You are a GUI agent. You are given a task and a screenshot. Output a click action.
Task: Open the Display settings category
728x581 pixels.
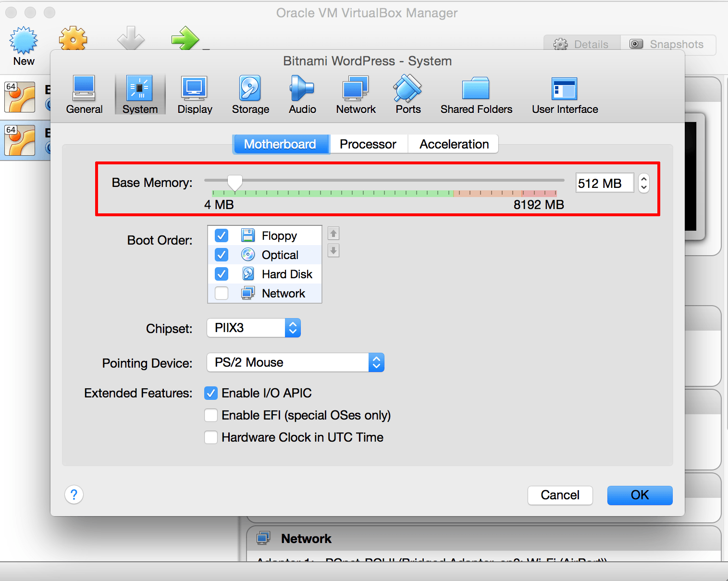pos(195,95)
